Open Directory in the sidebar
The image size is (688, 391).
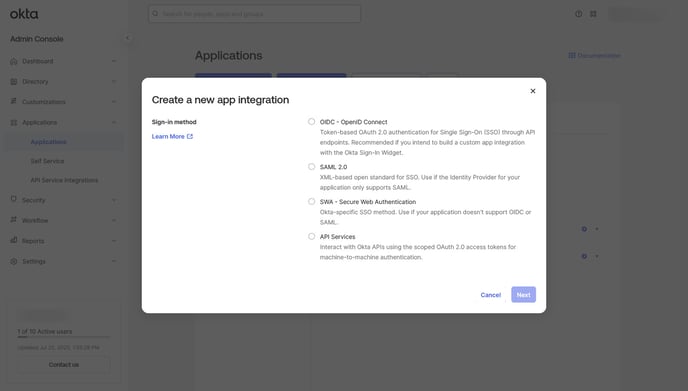(35, 82)
